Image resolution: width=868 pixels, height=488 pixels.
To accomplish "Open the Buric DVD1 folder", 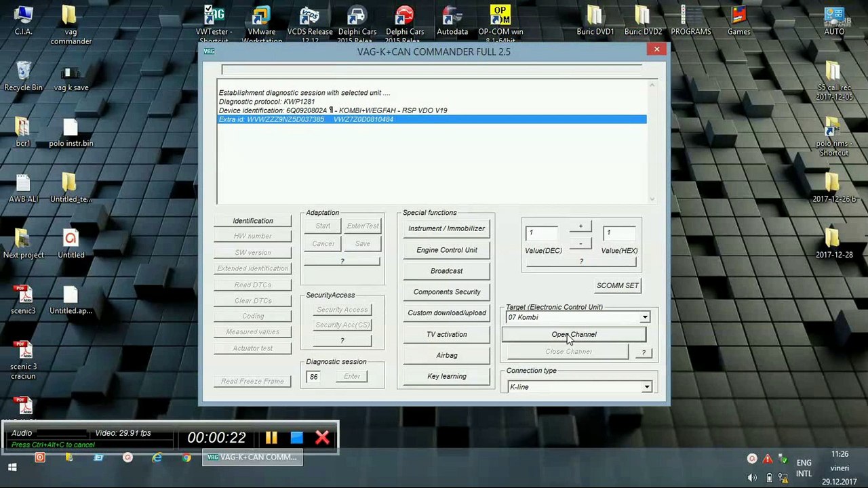I will coord(595,21).
